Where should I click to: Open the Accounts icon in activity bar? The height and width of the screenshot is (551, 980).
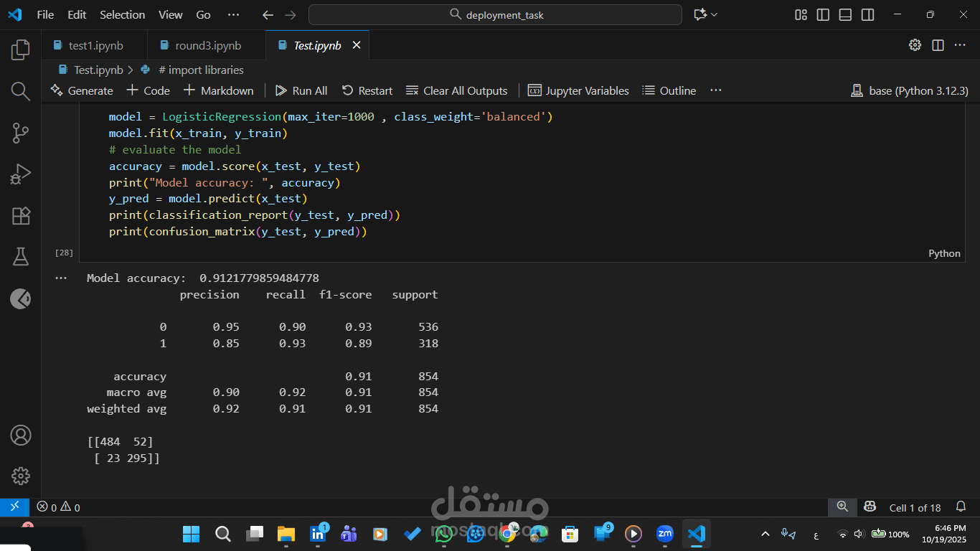pos(21,435)
